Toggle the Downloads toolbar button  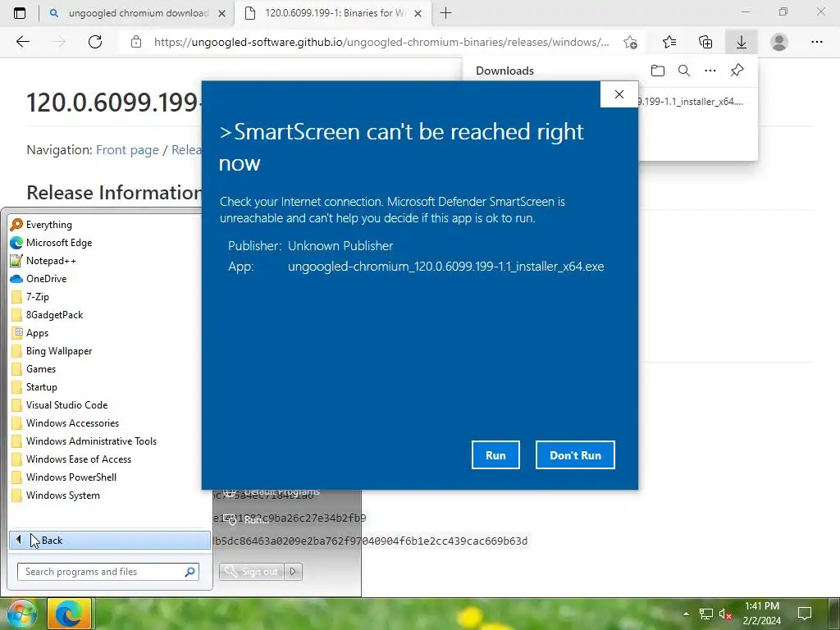[742, 42]
